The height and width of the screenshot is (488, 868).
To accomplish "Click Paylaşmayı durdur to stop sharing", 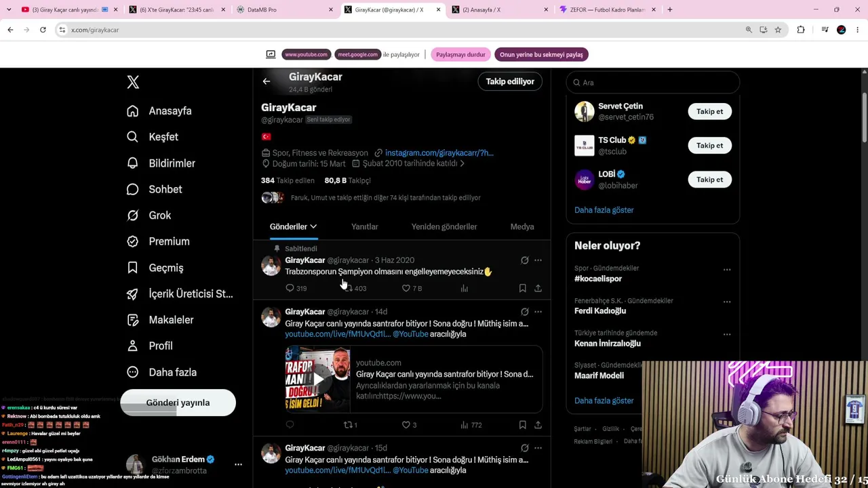I will tap(460, 54).
